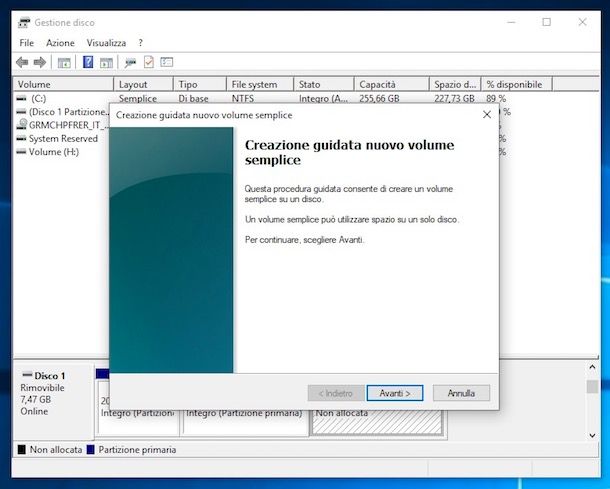The image size is (610, 489).
Task: Click the back arrow toolbar icon
Action: point(22,62)
